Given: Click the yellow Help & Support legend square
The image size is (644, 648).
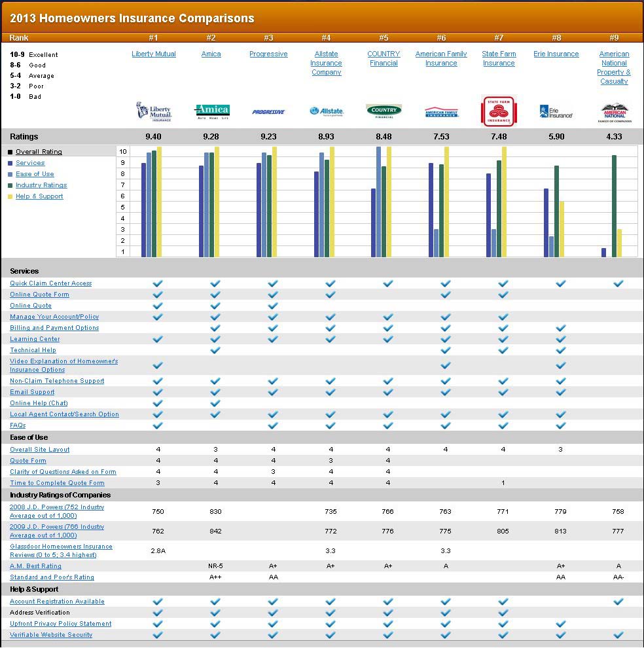Looking at the screenshot, I should tap(10, 197).
